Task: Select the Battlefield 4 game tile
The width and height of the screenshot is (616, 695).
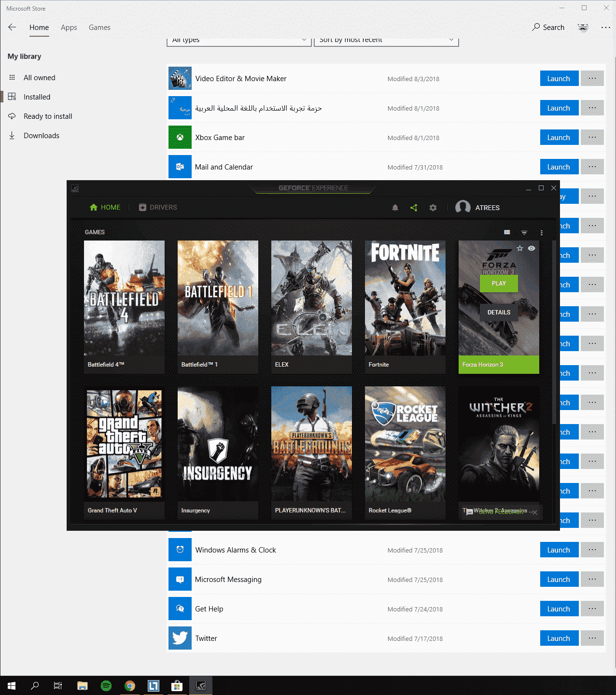Action: [124, 307]
